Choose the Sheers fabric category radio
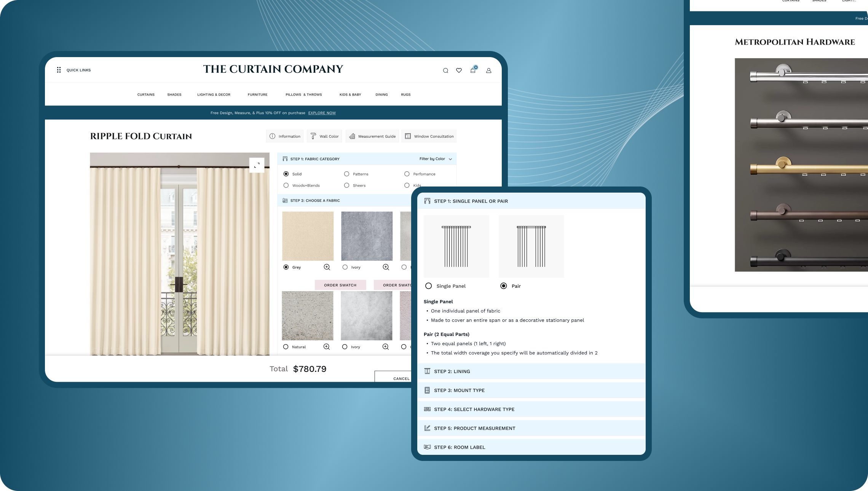868x491 pixels. click(346, 185)
